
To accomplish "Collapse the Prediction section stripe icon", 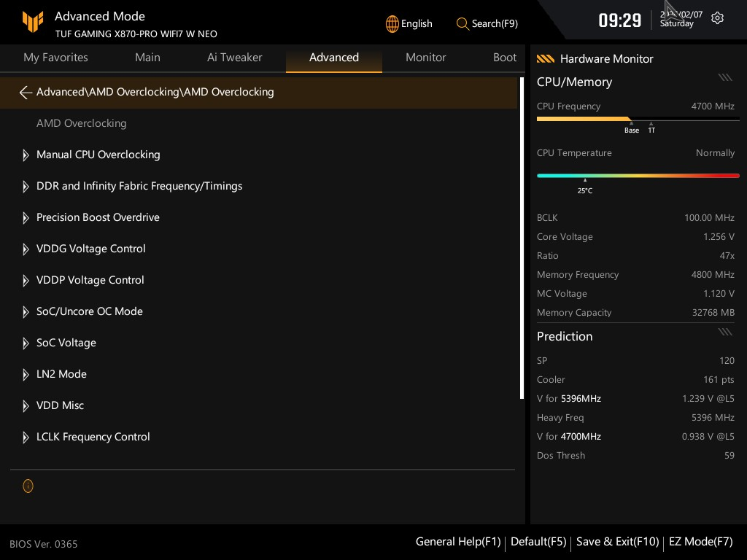I will (x=724, y=332).
